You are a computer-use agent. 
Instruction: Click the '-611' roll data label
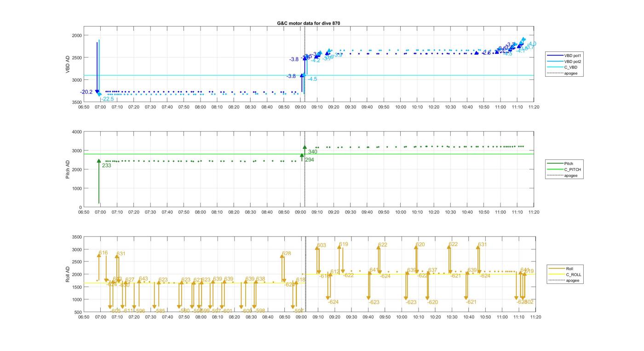[128, 311]
